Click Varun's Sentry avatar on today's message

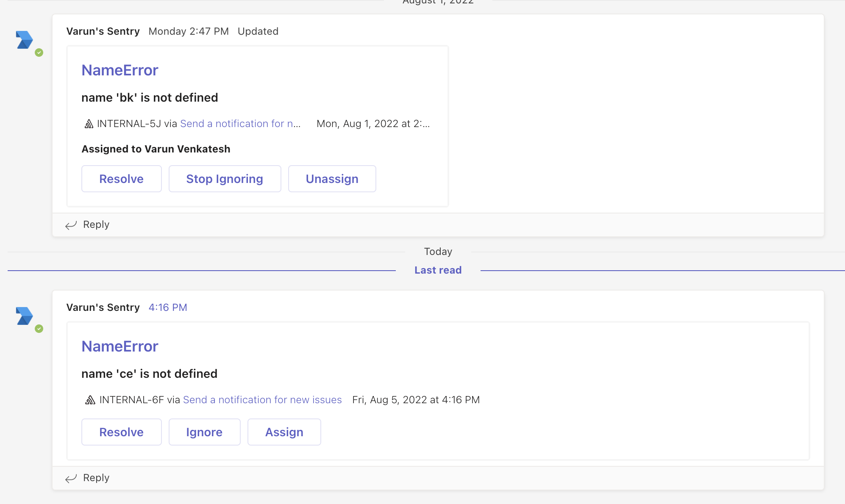point(24,316)
